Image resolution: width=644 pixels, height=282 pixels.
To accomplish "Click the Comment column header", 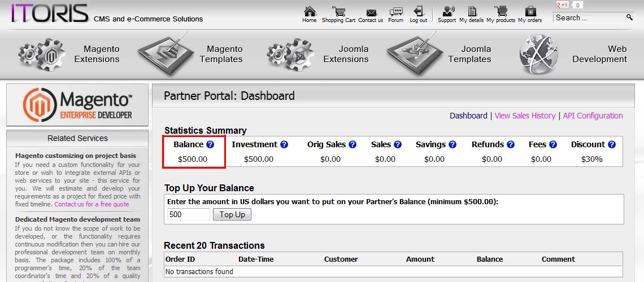I will 558,259.
